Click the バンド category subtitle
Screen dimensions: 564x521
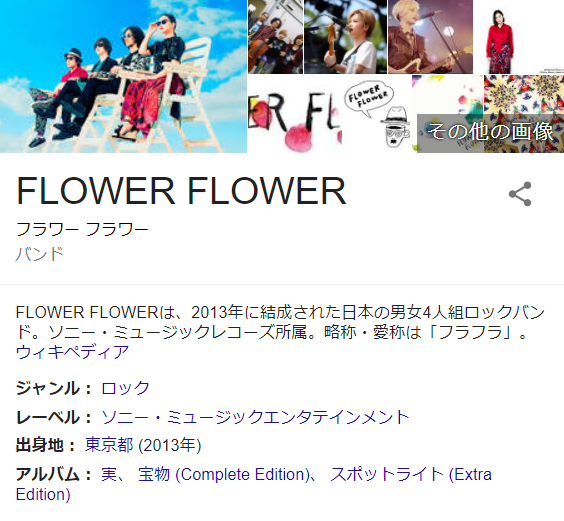40,254
